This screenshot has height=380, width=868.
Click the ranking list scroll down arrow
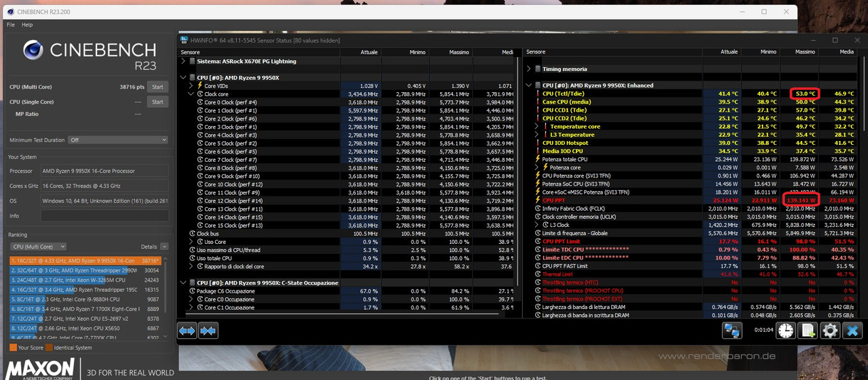click(x=166, y=337)
